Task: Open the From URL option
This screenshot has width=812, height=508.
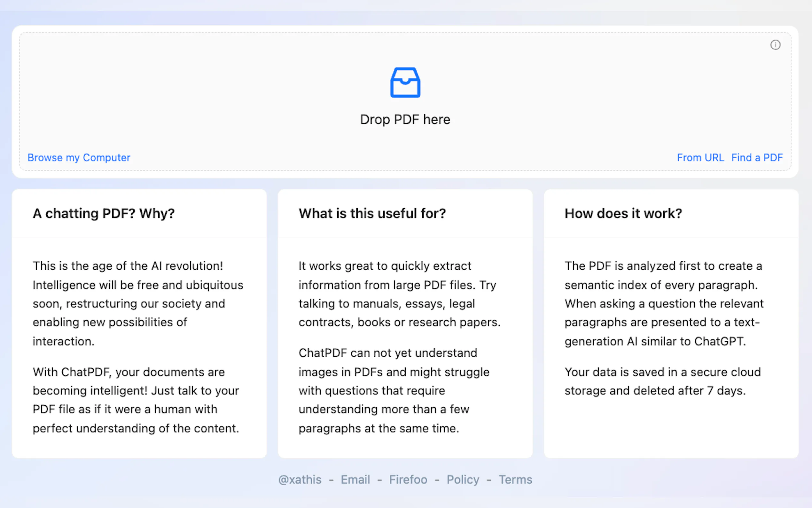Action: [700, 158]
